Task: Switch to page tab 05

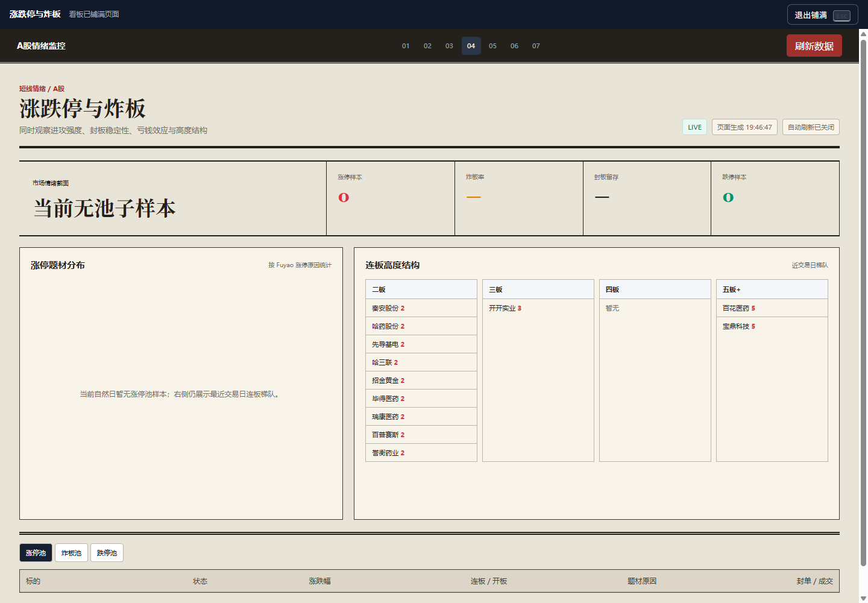Action: [492, 46]
